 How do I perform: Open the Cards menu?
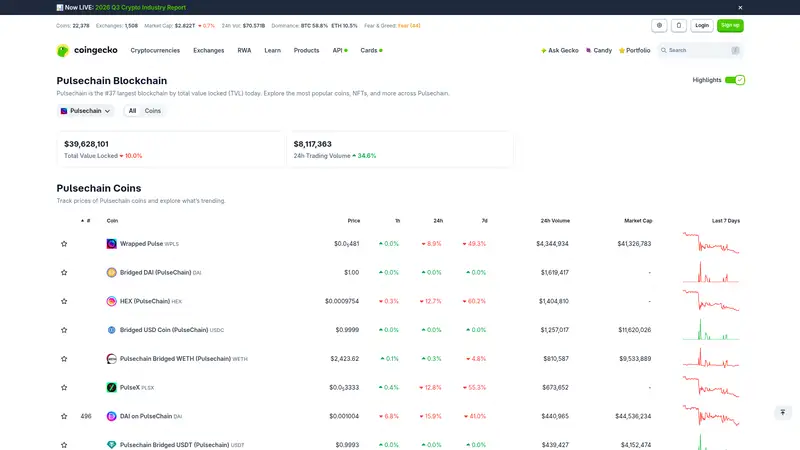click(371, 51)
